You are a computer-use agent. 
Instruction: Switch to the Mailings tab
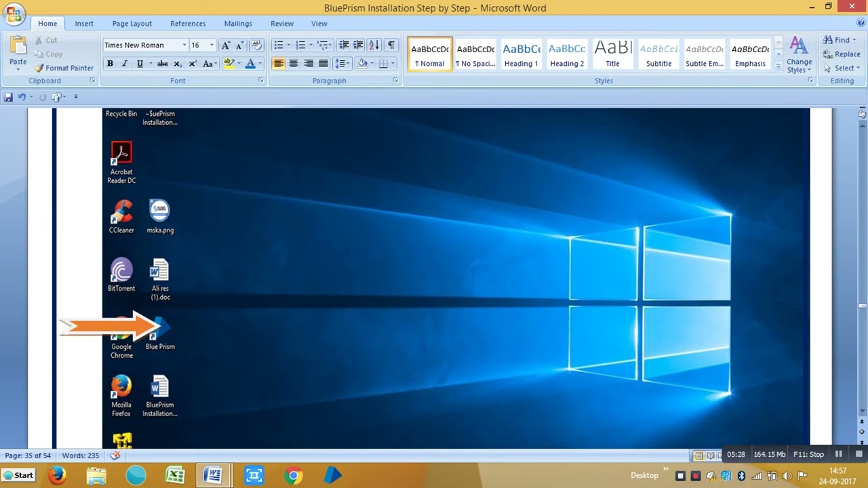coord(238,23)
